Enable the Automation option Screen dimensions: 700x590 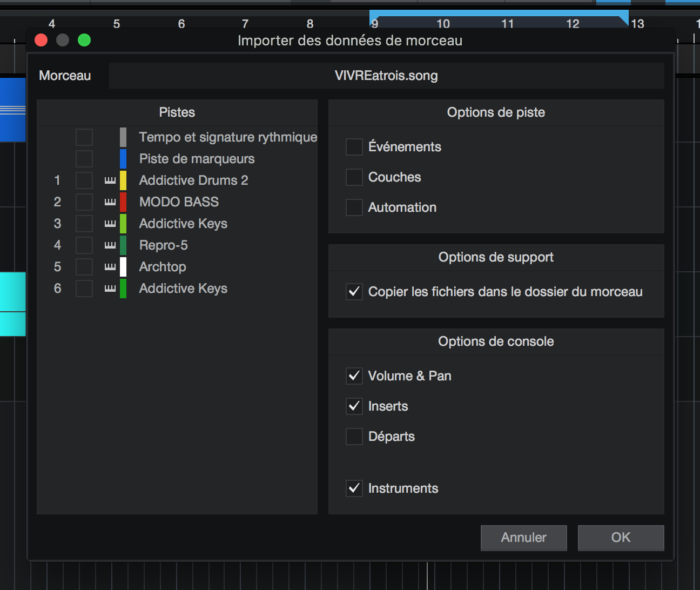coord(354,207)
